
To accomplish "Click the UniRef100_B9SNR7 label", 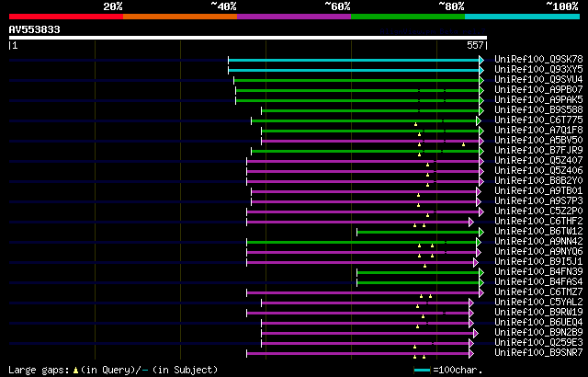I will pos(538,353).
